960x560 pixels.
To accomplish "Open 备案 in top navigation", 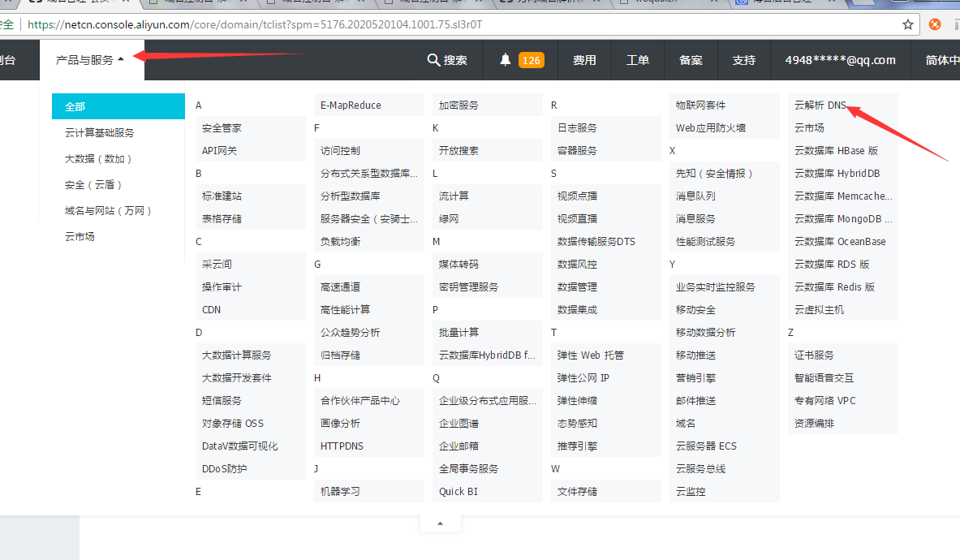I will [691, 60].
